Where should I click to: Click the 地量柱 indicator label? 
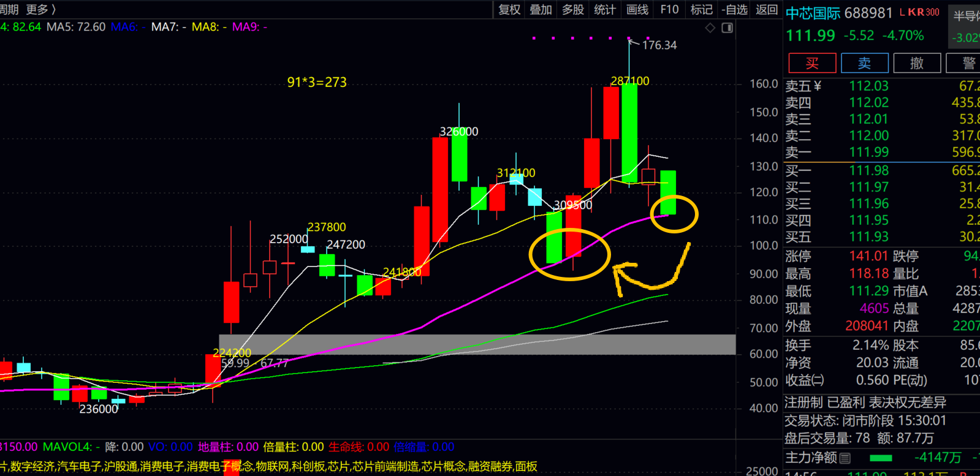click(228, 447)
